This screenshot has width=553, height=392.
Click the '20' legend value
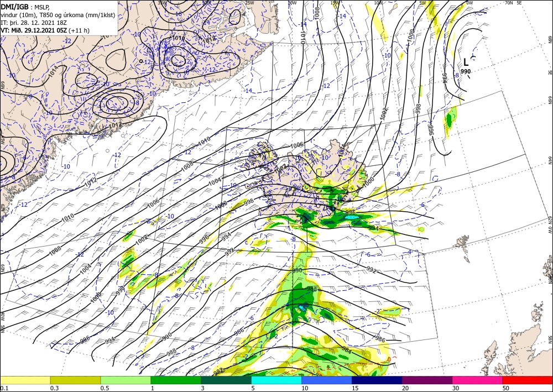click(x=405, y=388)
